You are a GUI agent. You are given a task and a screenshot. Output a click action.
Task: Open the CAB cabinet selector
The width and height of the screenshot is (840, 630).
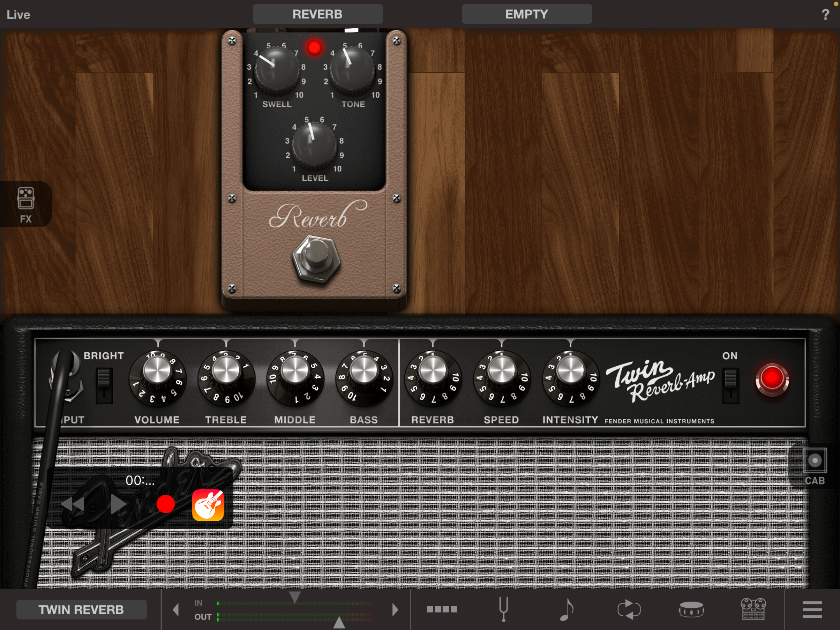[x=814, y=465]
